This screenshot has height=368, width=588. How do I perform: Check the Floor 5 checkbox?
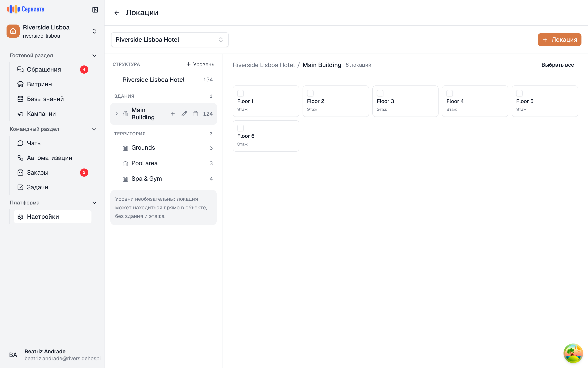[519, 93]
